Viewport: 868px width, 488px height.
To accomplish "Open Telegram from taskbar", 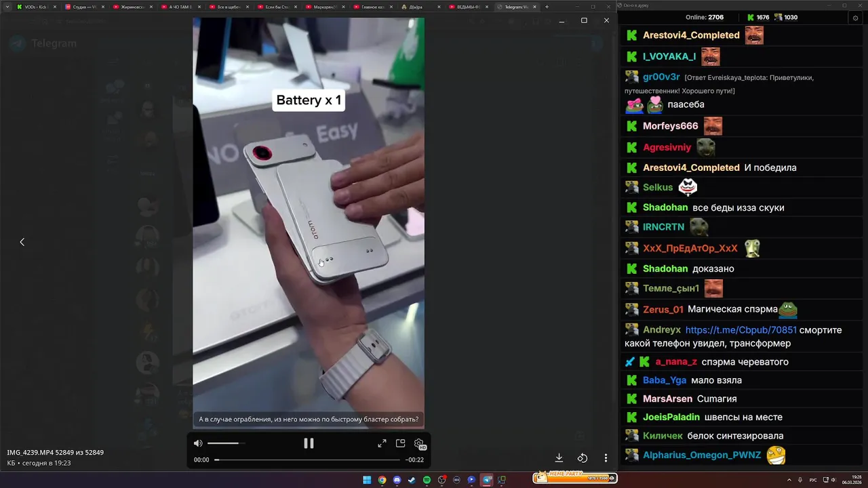I will [486, 480].
